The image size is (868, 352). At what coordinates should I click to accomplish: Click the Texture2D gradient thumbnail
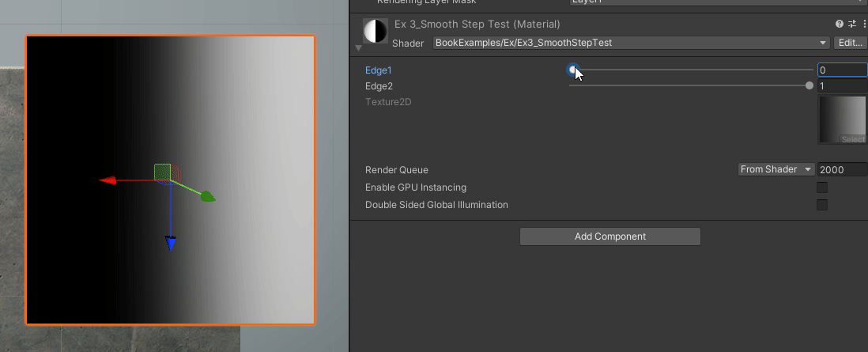click(842, 119)
